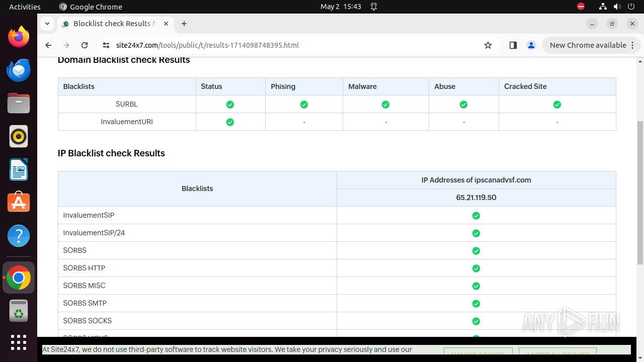This screenshot has height=362, width=644.
Task: Click the page vertical scrollbar
Action: [640, 193]
